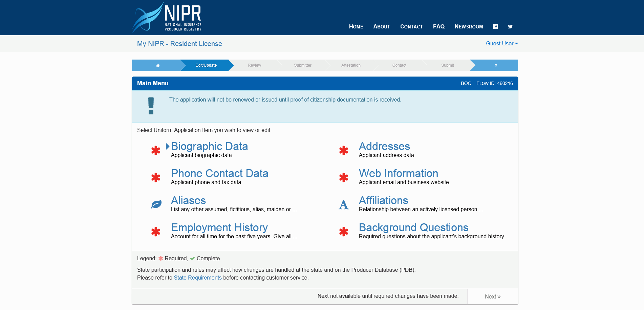Click the Required asterisk in legend

(161, 258)
